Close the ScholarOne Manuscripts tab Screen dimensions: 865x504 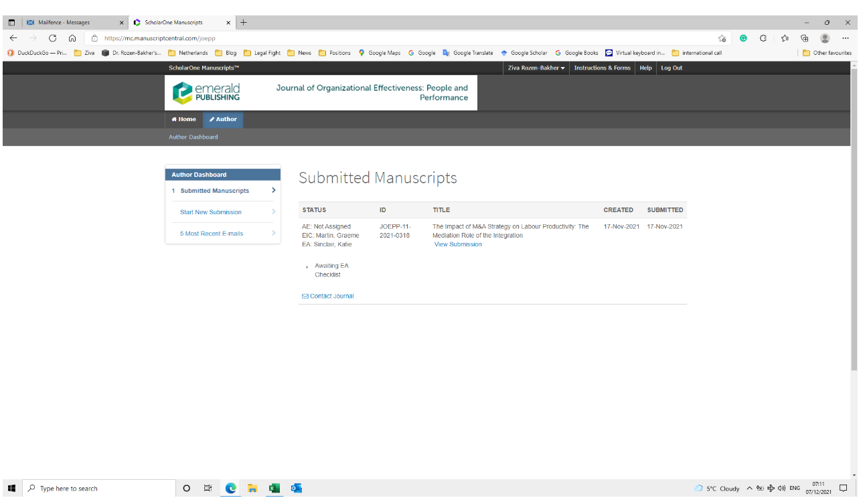tap(228, 22)
